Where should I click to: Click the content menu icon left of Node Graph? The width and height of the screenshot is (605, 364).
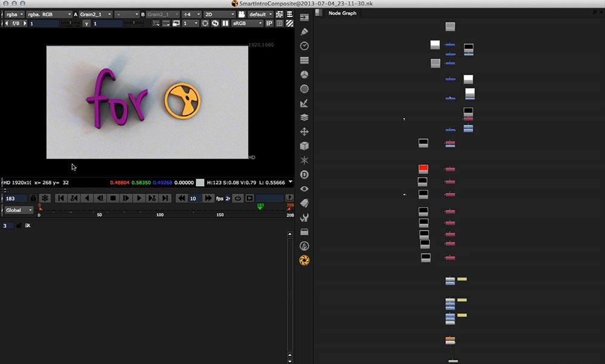click(319, 13)
